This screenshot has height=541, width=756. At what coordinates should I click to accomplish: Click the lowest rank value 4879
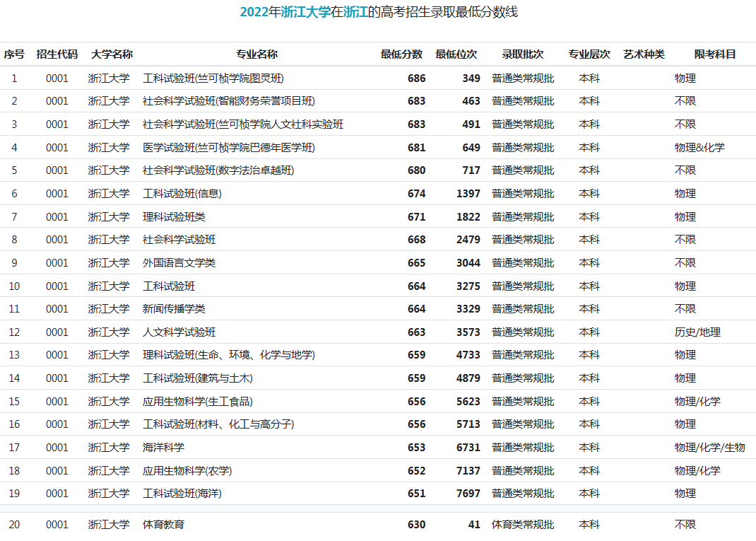coord(468,378)
